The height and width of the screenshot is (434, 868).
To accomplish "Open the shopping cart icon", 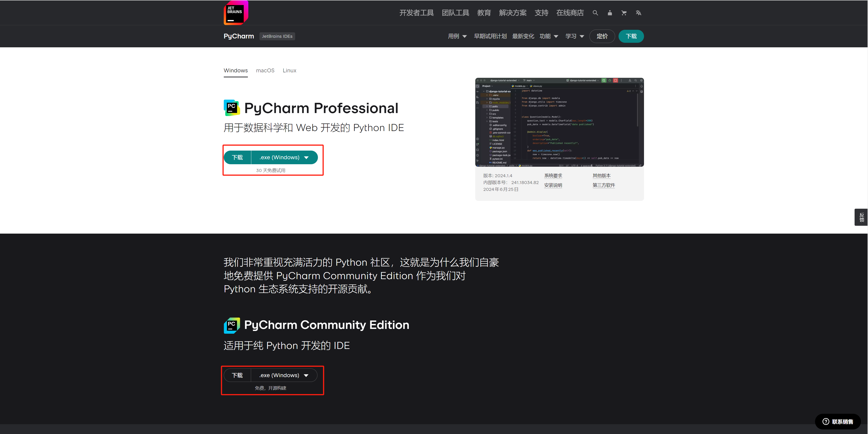I will click(x=624, y=13).
